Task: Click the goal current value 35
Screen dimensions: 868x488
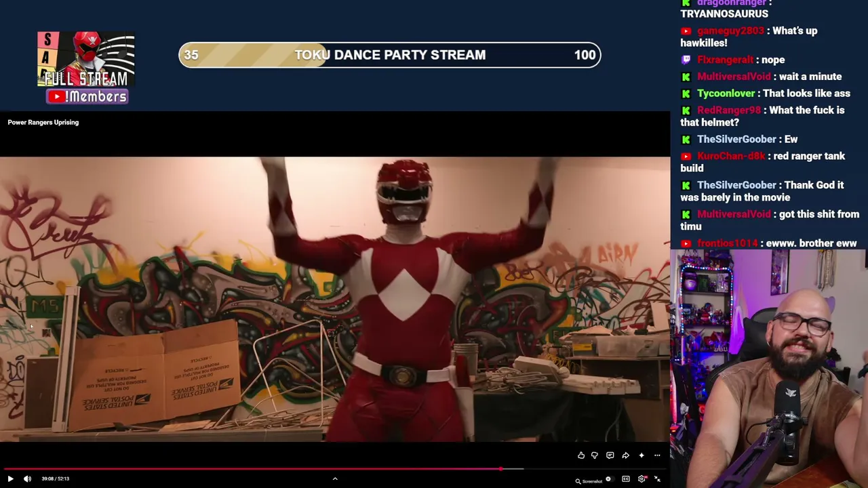Action: click(191, 55)
